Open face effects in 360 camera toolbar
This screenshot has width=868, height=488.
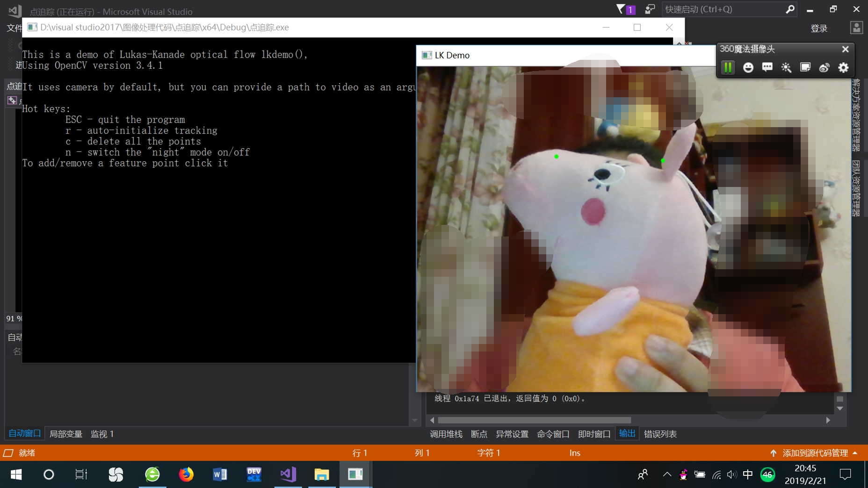coord(748,68)
